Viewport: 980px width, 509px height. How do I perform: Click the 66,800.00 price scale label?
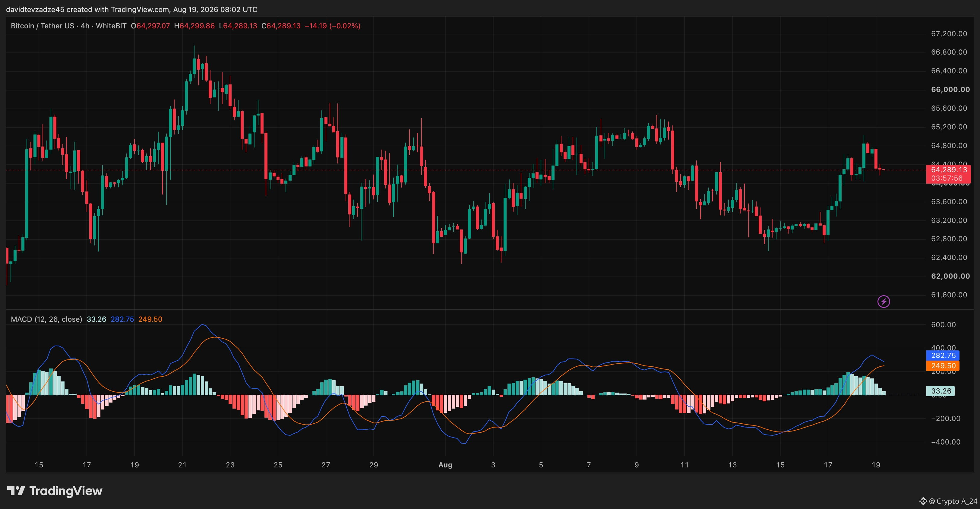coord(949,52)
